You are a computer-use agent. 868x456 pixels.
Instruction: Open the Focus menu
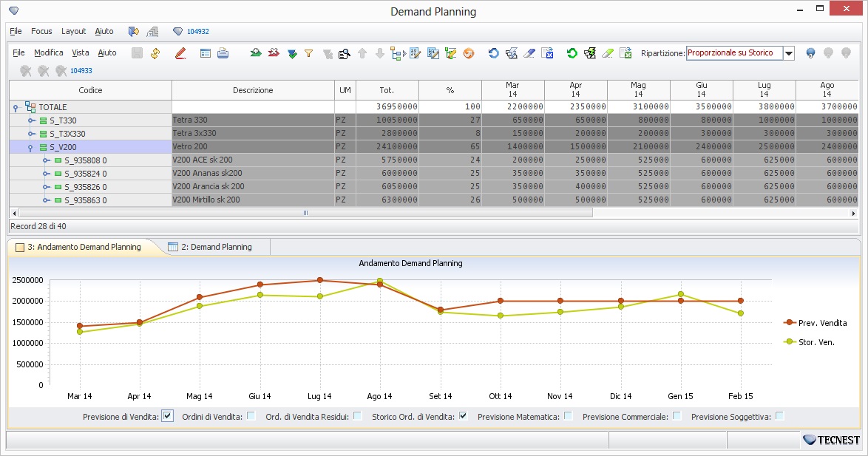click(41, 32)
